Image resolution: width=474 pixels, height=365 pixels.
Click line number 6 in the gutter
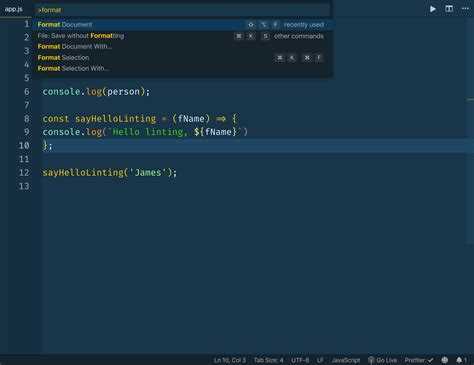(27, 92)
